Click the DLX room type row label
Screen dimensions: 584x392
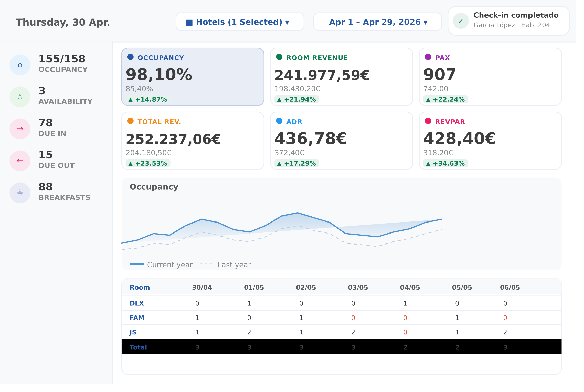pos(137,303)
